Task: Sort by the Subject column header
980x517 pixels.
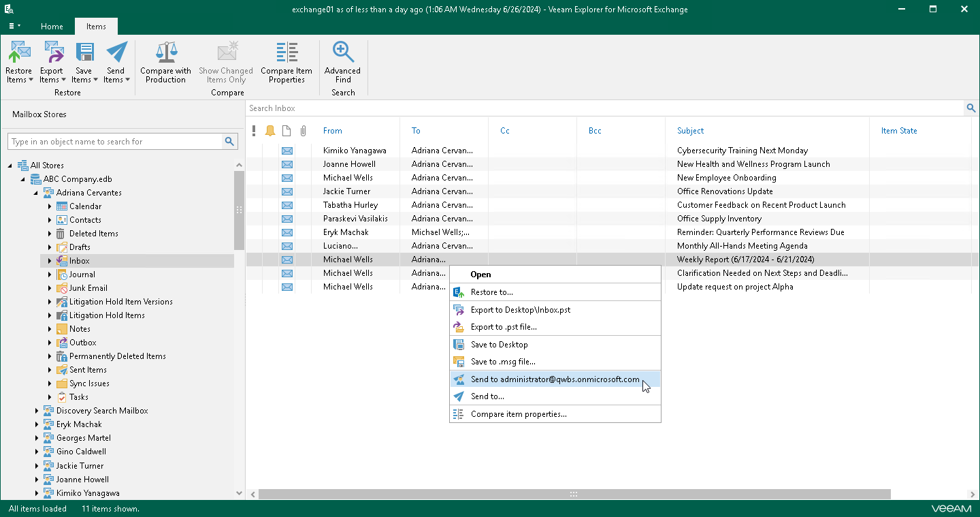Action: coord(690,131)
